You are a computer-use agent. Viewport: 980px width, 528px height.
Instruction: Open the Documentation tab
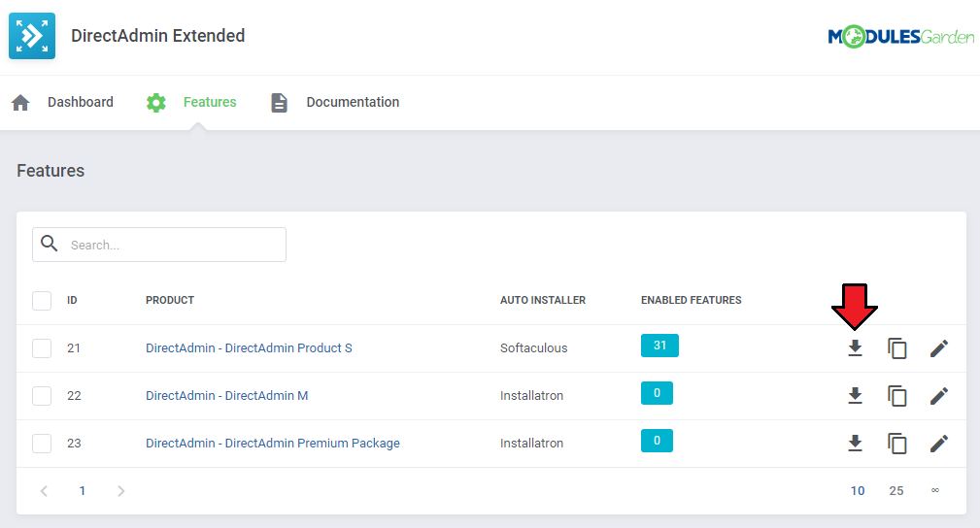[353, 102]
